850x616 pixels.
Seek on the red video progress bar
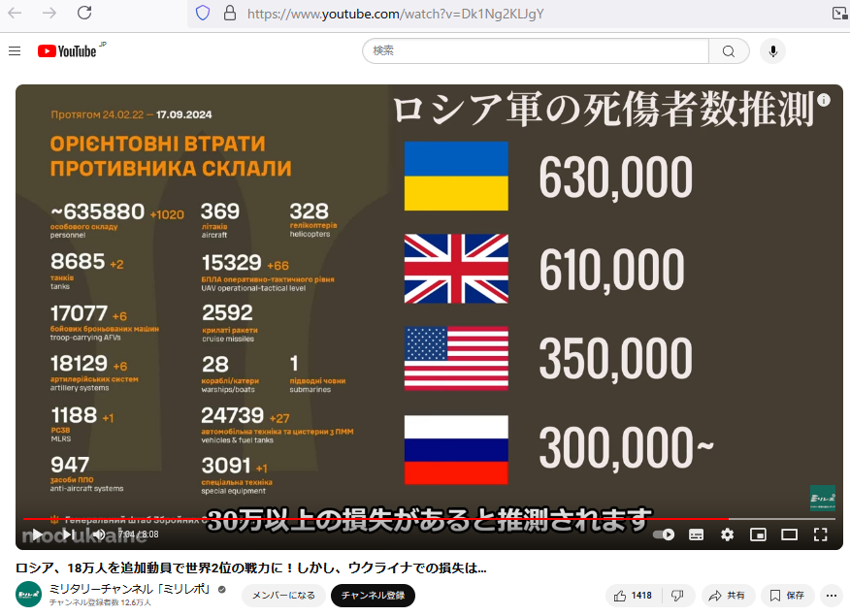[388, 519]
